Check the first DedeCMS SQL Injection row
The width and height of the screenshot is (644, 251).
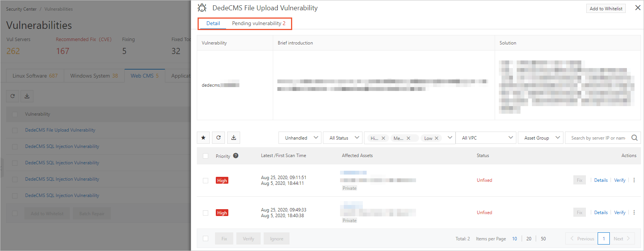(15, 146)
